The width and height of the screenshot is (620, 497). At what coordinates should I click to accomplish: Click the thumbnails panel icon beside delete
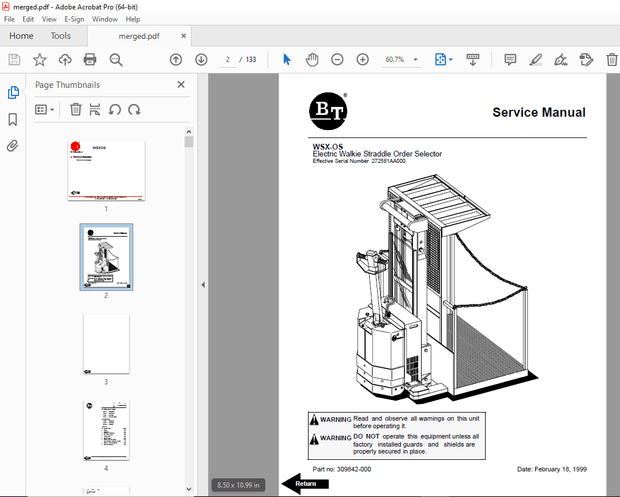[95, 110]
